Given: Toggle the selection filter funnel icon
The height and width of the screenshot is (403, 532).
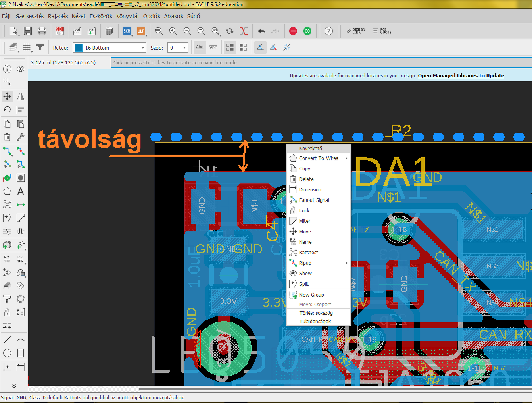Looking at the screenshot, I should coord(40,48).
